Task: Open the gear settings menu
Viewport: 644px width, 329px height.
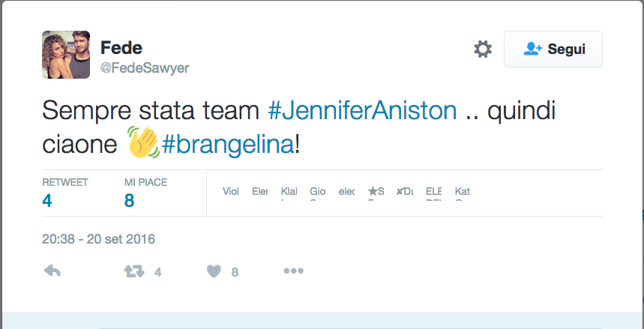Action: 483,49
